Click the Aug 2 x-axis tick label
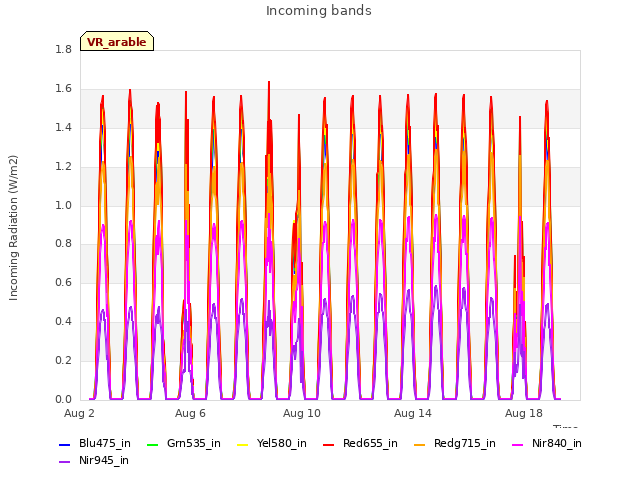The height and width of the screenshot is (480, 640). [79, 413]
